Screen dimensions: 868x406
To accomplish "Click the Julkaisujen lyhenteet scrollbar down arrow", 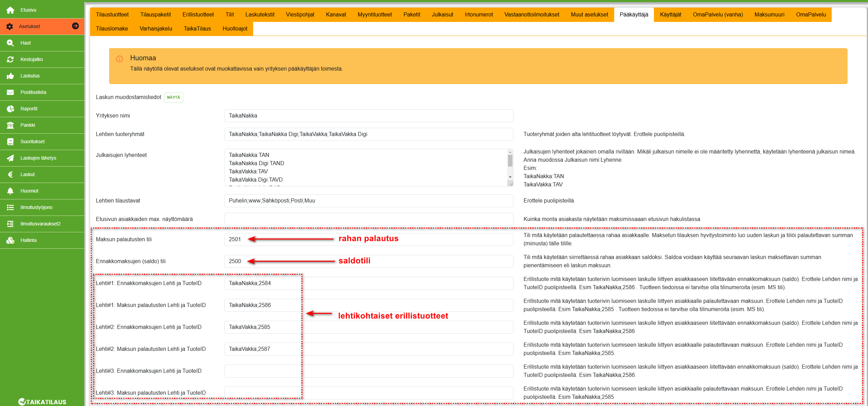I will click(x=510, y=177).
